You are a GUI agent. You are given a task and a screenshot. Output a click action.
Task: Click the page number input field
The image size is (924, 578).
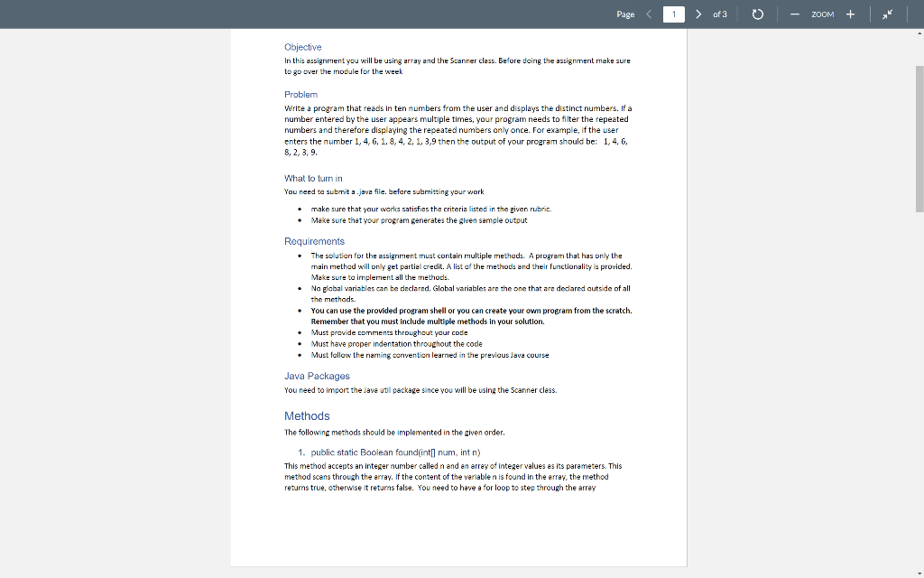(673, 14)
